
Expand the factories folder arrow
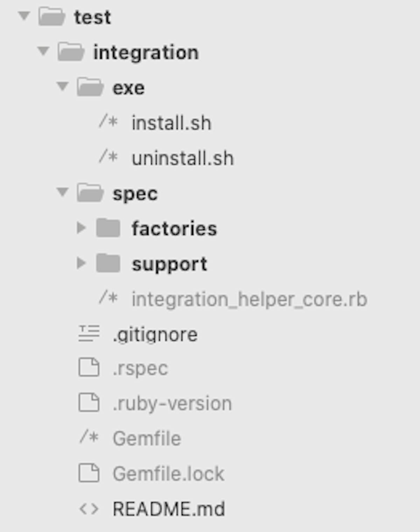pos(81,228)
